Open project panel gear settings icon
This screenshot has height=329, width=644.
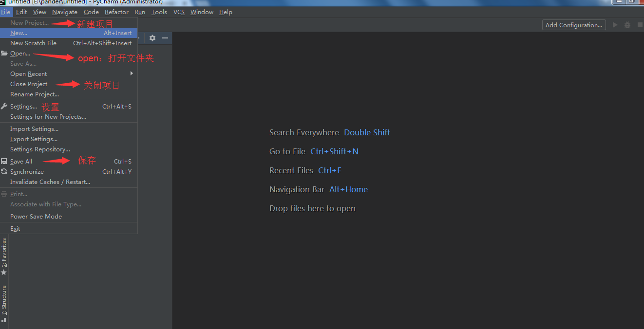tap(152, 38)
